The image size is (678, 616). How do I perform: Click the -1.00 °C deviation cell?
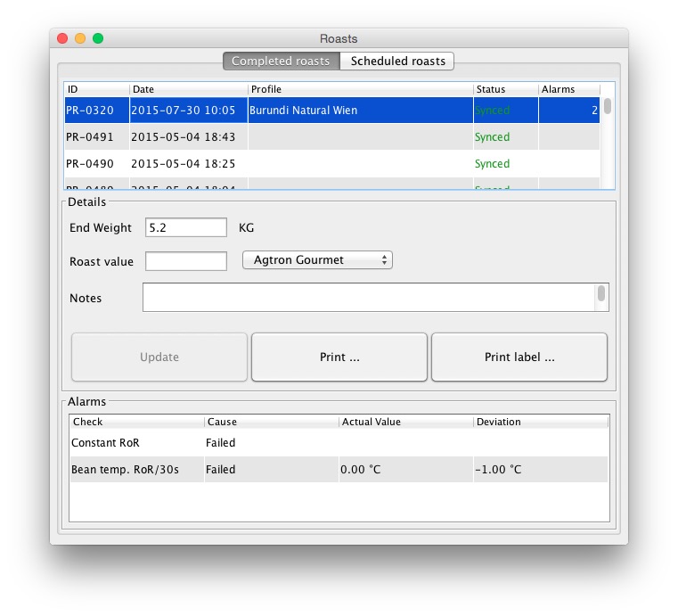541,469
